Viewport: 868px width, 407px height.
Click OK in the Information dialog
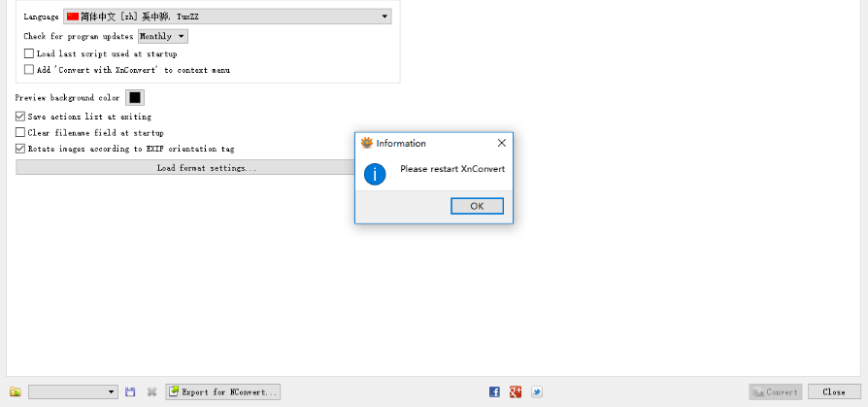click(477, 206)
